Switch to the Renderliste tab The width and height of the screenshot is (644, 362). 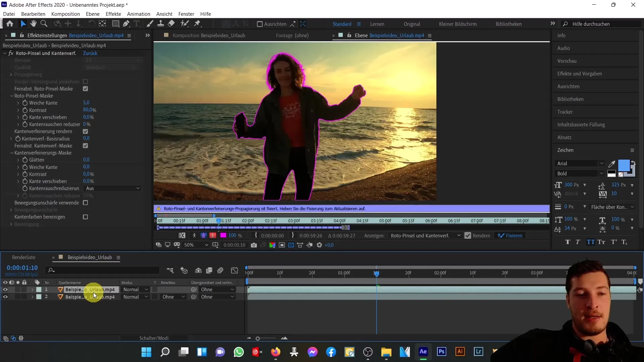pos(23,257)
